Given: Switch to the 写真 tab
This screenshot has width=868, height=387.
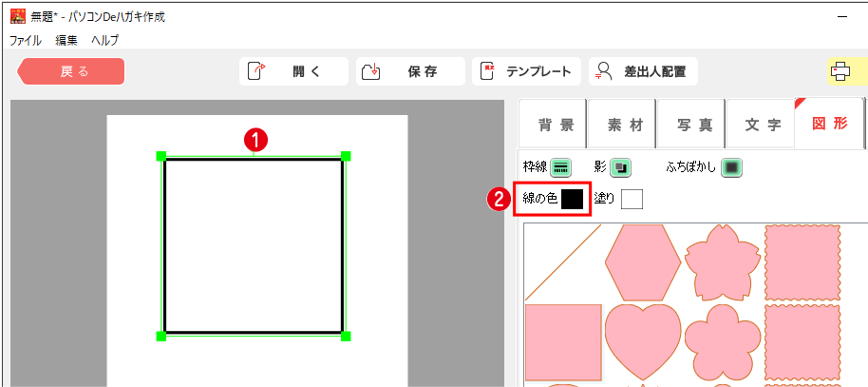Looking at the screenshot, I should click(690, 125).
